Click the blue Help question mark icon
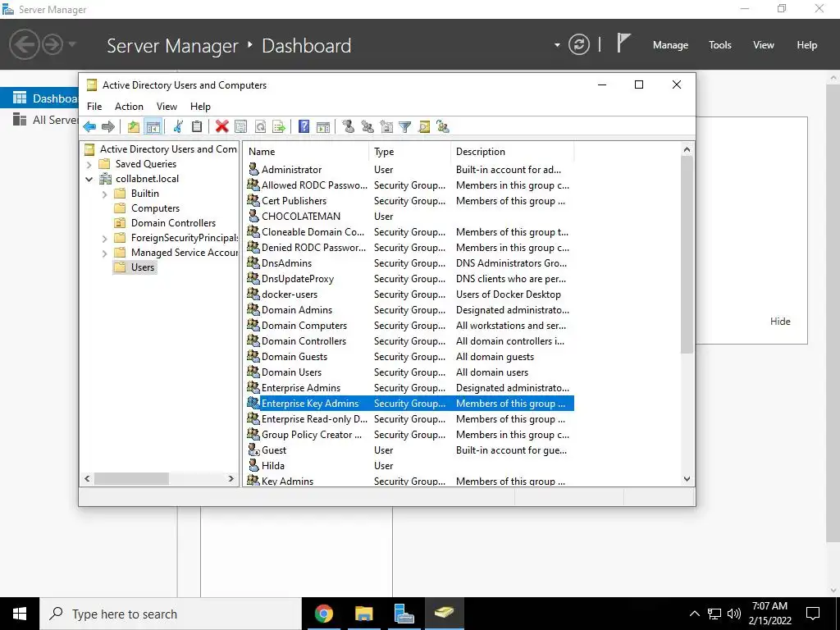 [304, 127]
